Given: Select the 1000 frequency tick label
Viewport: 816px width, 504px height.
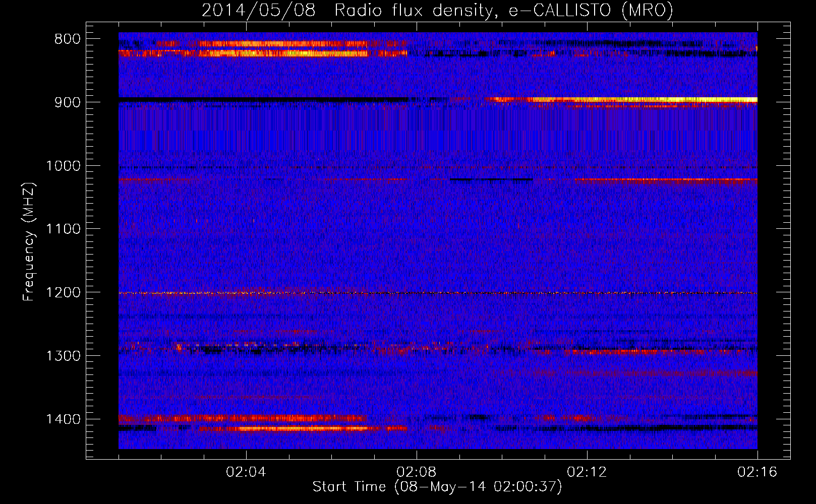Looking at the screenshot, I should point(63,166).
